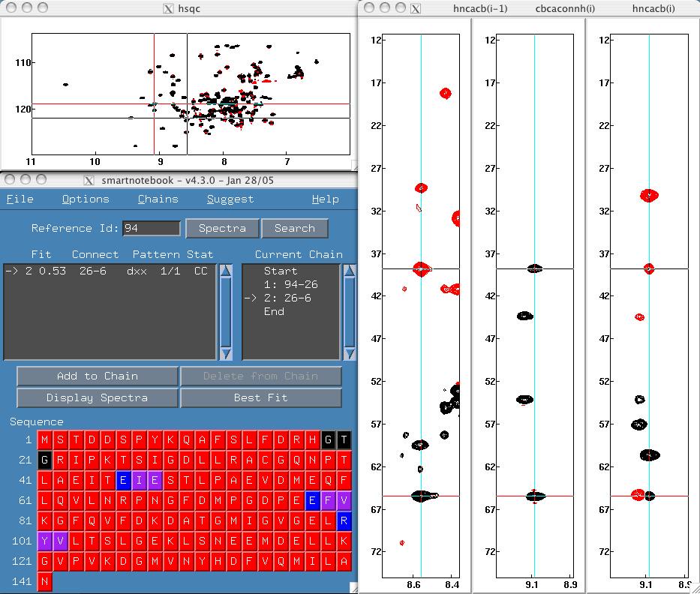Click the Add to Chain button
This screenshot has height=594, width=700.
click(x=97, y=376)
